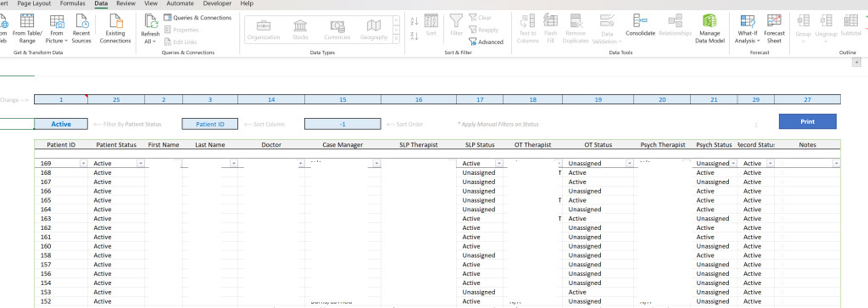Click Remove Duplicates
Image resolution: width=868 pixels, height=308 pixels.
click(x=576, y=29)
